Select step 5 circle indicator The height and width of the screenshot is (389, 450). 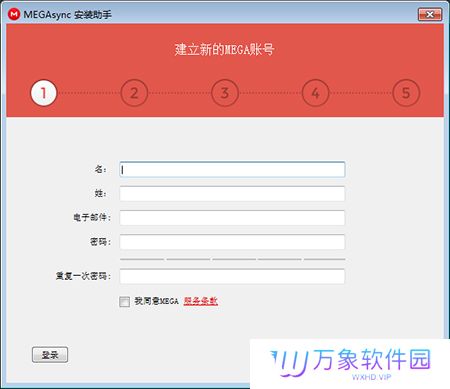point(406,93)
